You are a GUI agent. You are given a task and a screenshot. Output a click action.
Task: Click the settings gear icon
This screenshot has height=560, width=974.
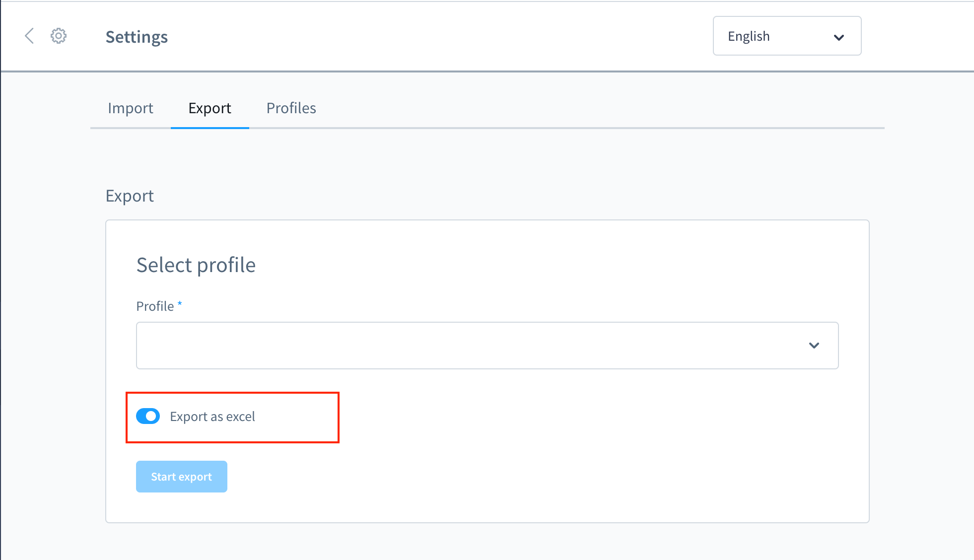pyautogui.click(x=59, y=36)
